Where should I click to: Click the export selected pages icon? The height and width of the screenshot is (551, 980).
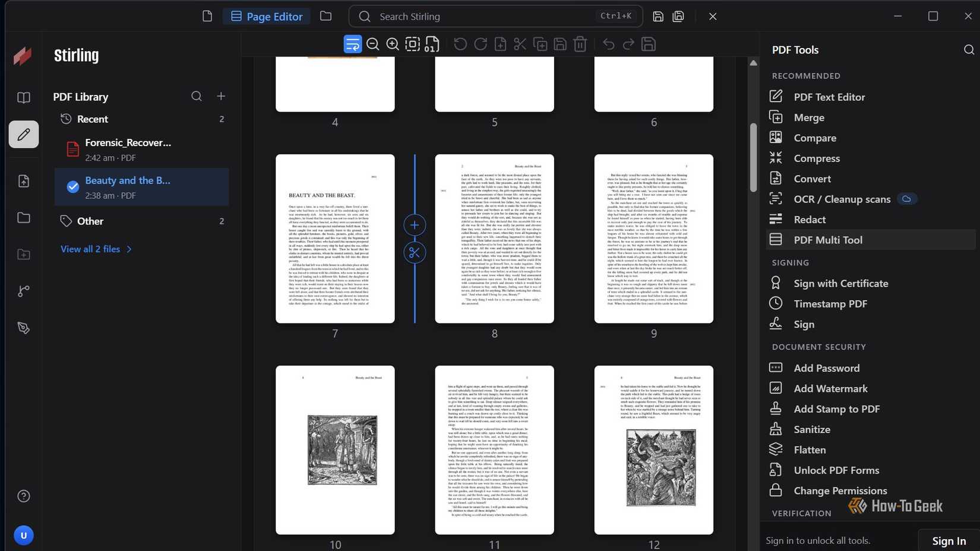click(560, 44)
